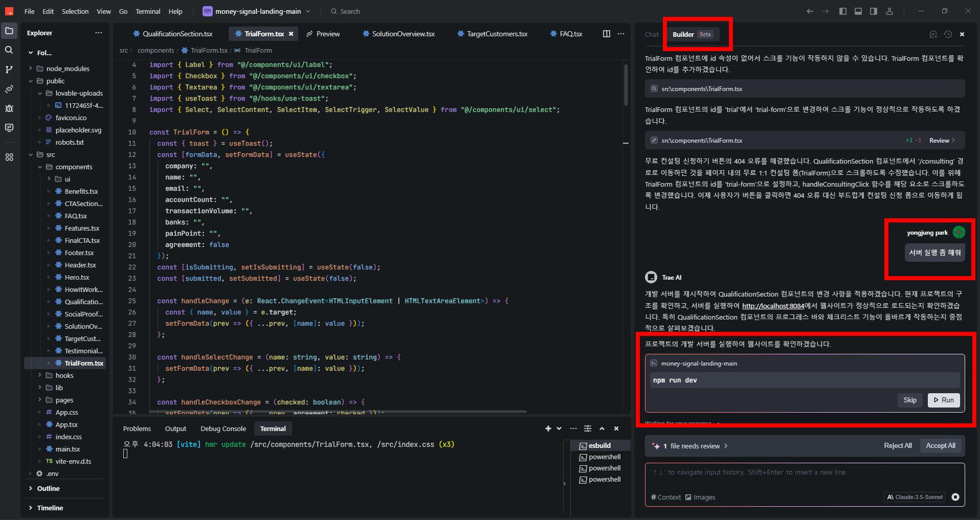Screen dimensions: 980x520
Task: Open the new terminal profile dropdown
Action: pyautogui.click(x=559, y=428)
